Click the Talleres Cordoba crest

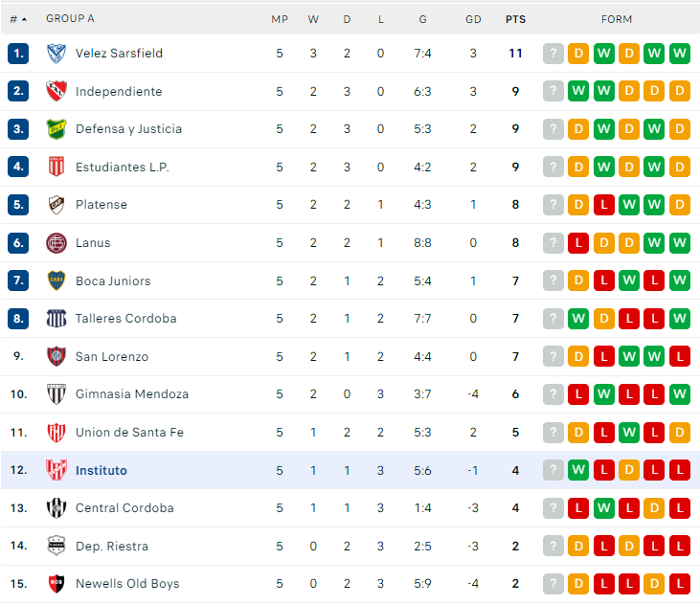tap(56, 319)
